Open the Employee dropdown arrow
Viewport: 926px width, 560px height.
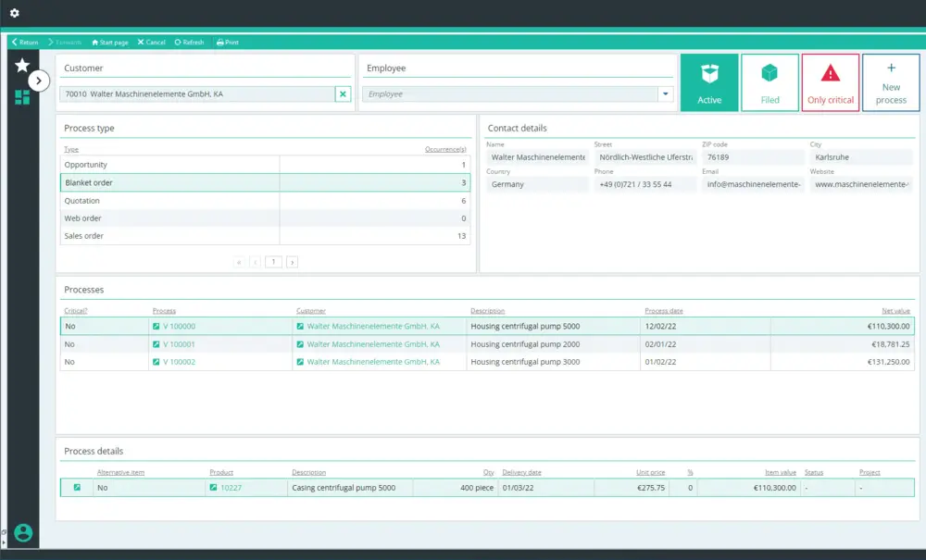(x=666, y=93)
